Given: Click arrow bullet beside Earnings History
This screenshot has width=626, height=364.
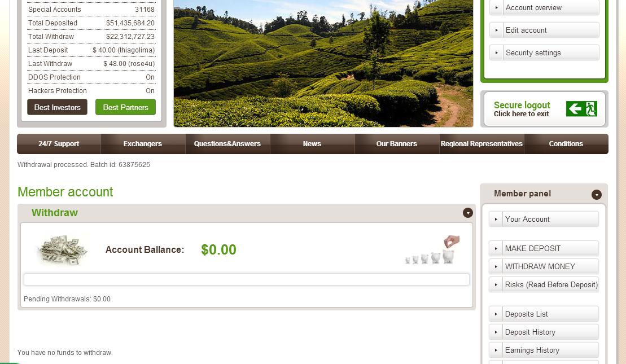Looking at the screenshot, I should (496, 350).
